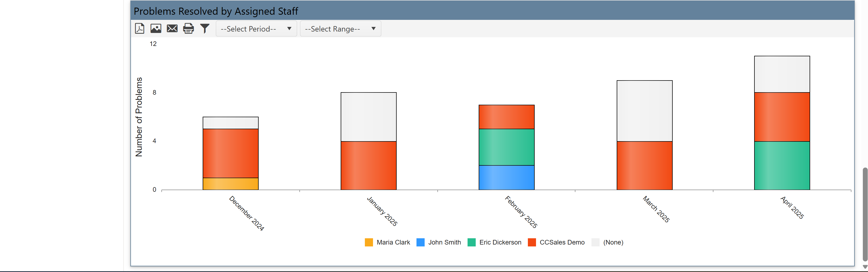This screenshot has height=272, width=868.
Task: Print the chart
Action: pyautogui.click(x=188, y=29)
